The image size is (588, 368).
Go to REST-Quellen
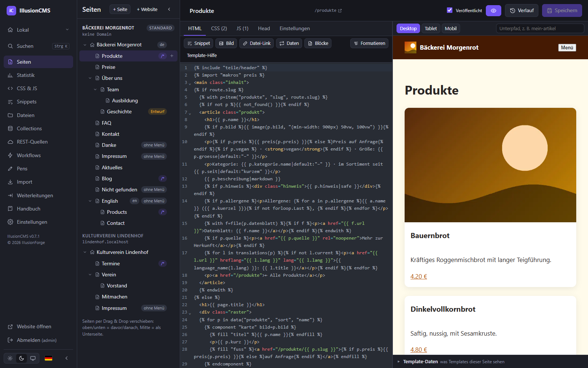click(38, 142)
